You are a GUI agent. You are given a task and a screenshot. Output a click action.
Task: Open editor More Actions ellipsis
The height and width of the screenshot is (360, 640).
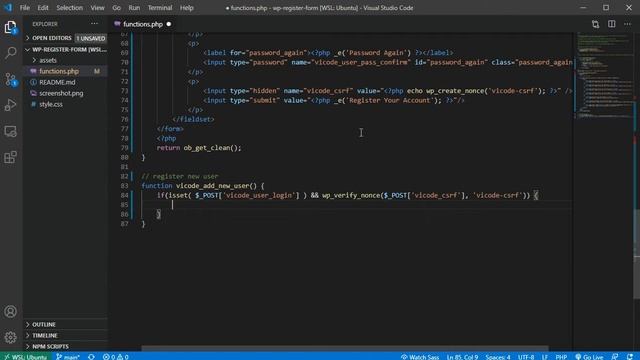(x=627, y=24)
